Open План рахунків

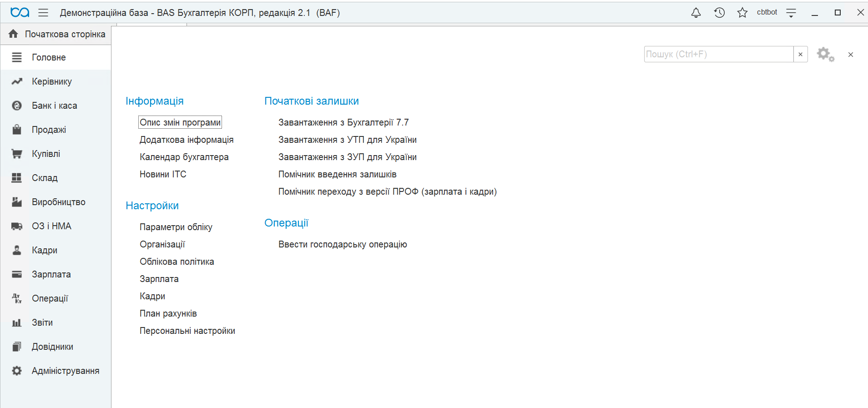point(168,313)
